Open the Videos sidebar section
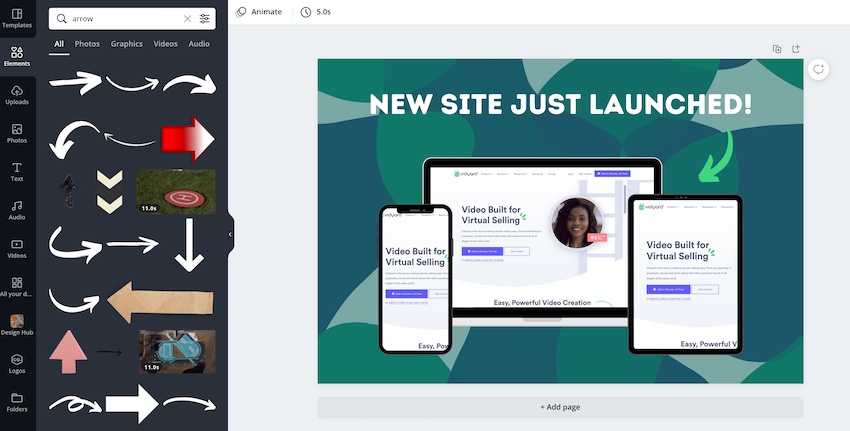 (x=17, y=249)
